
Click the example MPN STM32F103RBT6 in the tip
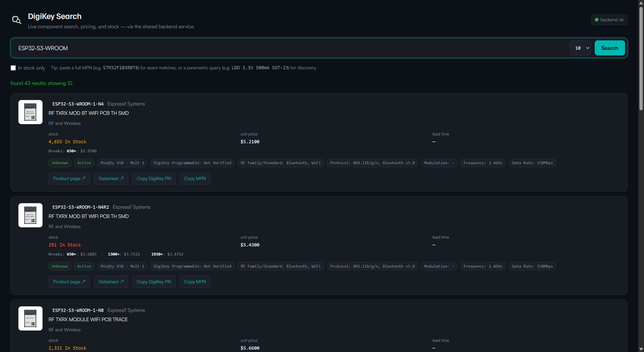(x=121, y=68)
